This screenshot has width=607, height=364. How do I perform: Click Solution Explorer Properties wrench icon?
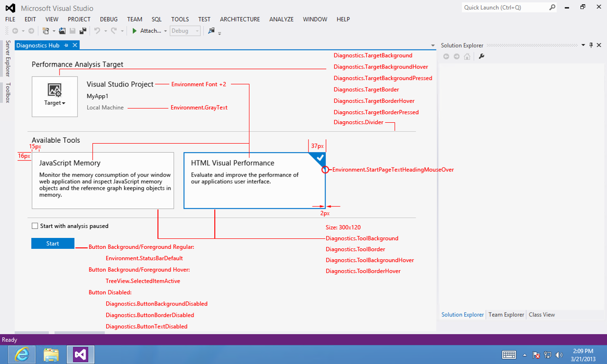click(x=481, y=57)
